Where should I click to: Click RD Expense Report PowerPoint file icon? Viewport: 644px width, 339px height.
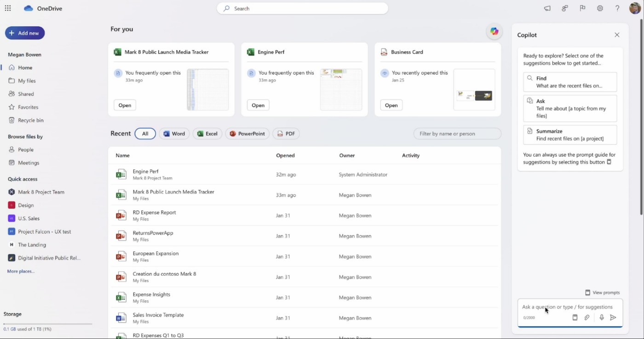tap(121, 215)
